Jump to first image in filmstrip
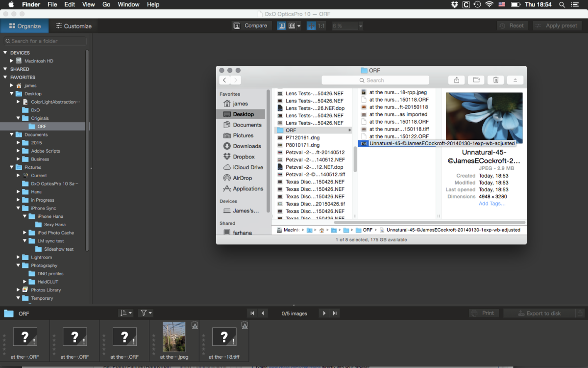 pyautogui.click(x=252, y=313)
